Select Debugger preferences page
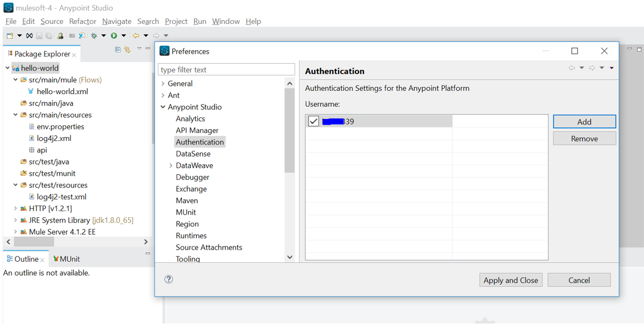This screenshot has width=644, height=324. point(193,177)
